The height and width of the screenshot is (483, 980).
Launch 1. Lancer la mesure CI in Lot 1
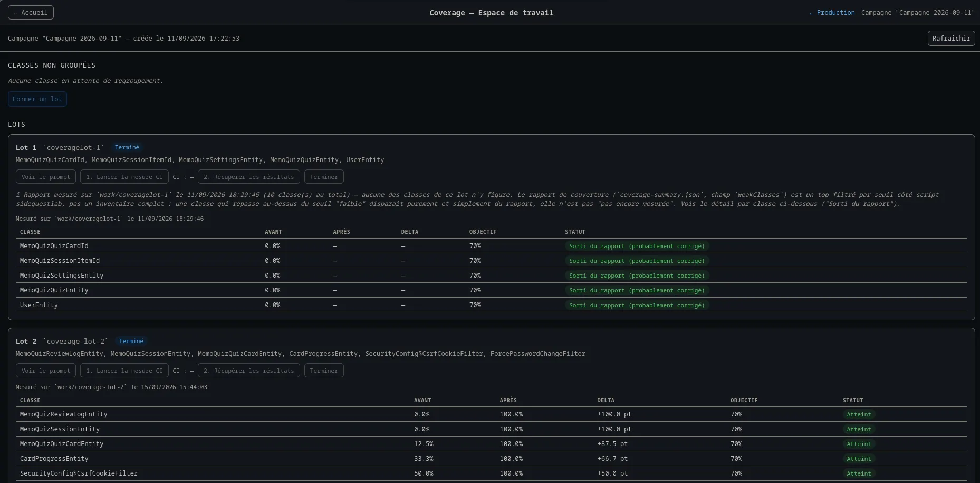[x=124, y=177]
